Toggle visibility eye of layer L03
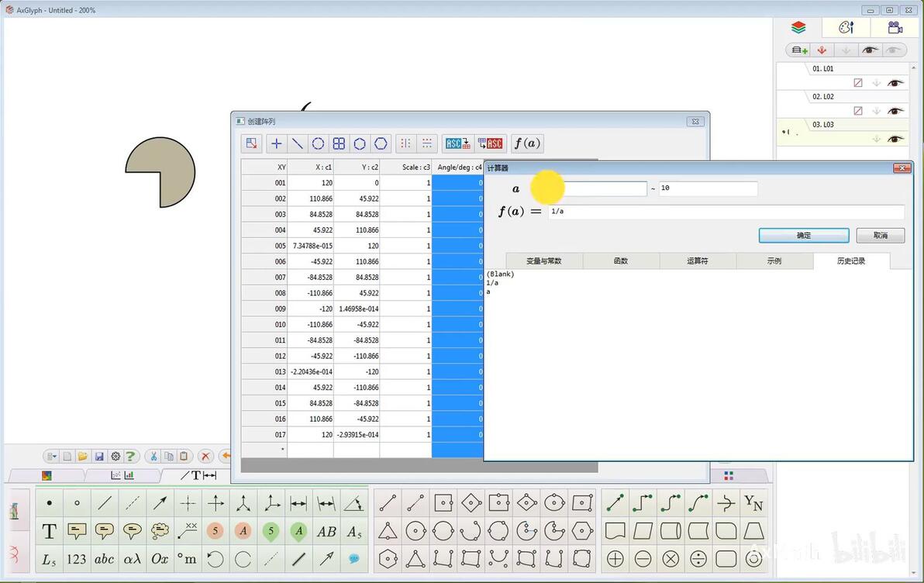 pos(895,139)
